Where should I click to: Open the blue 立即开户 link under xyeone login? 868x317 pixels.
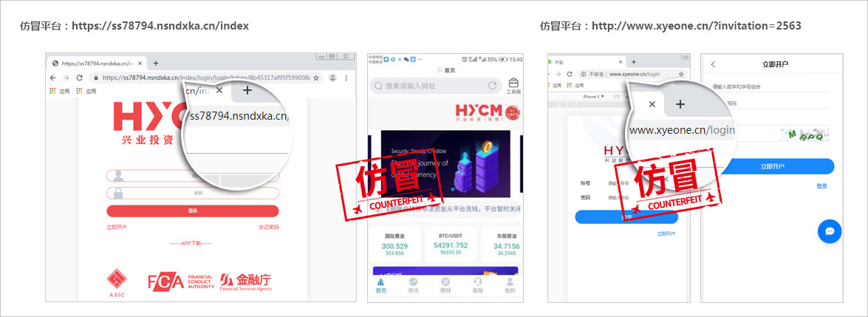point(666,234)
